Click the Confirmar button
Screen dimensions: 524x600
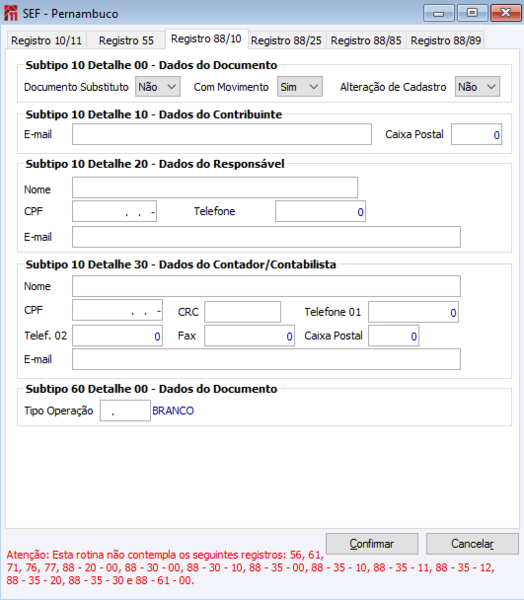[x=372, y=544]
